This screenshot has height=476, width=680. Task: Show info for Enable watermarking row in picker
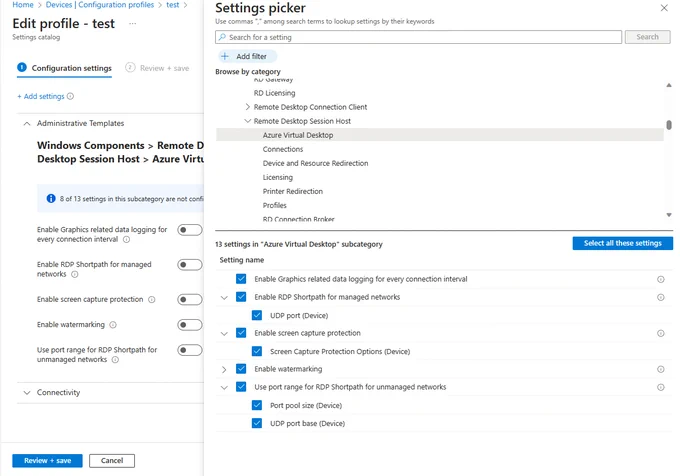[x=660, y=369]
